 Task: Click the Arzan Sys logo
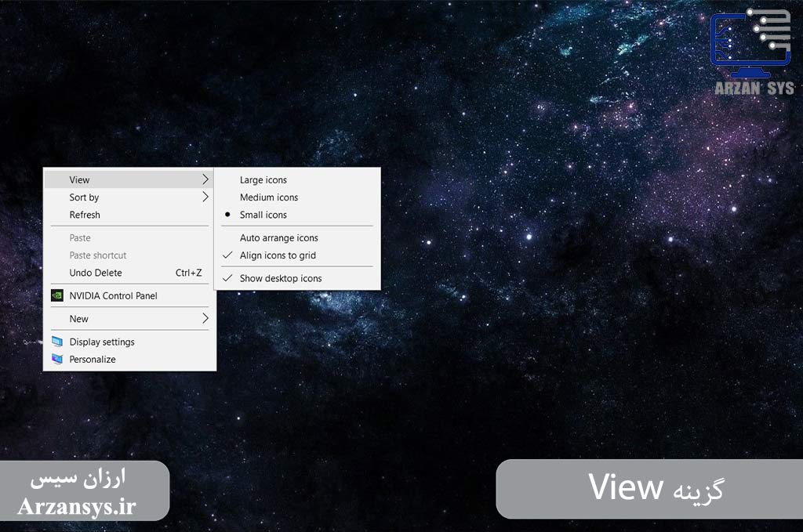[753, 52]
